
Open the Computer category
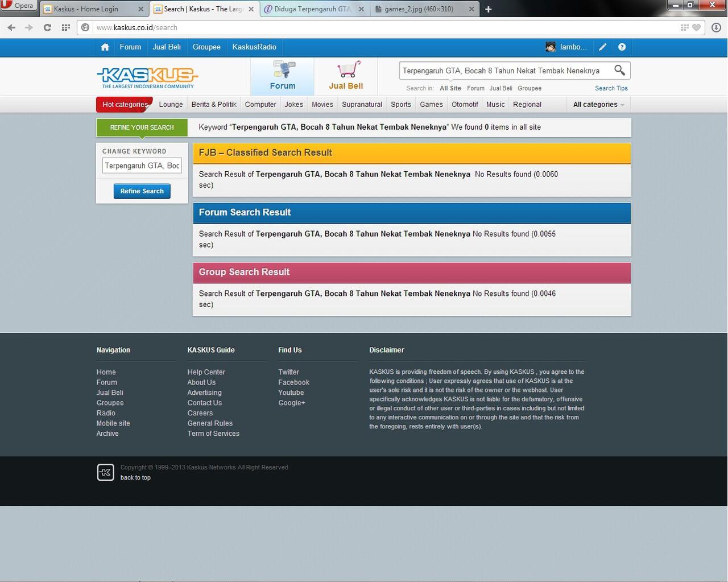pyautogui.click(x=260, y=105)
